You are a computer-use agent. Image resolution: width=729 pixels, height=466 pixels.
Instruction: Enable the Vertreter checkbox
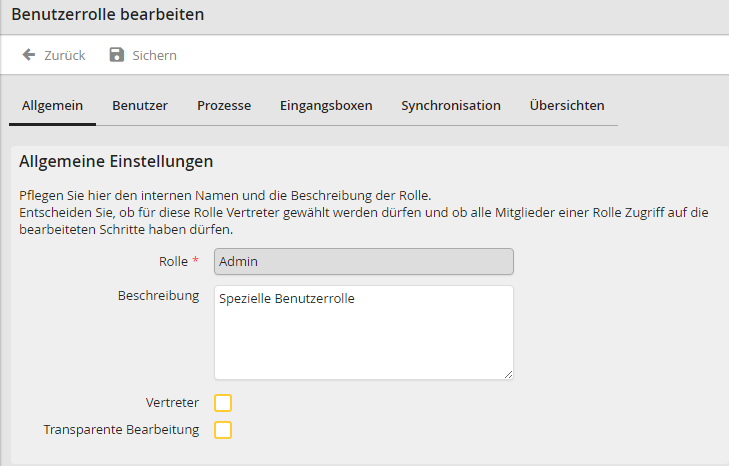pos(223,403)
